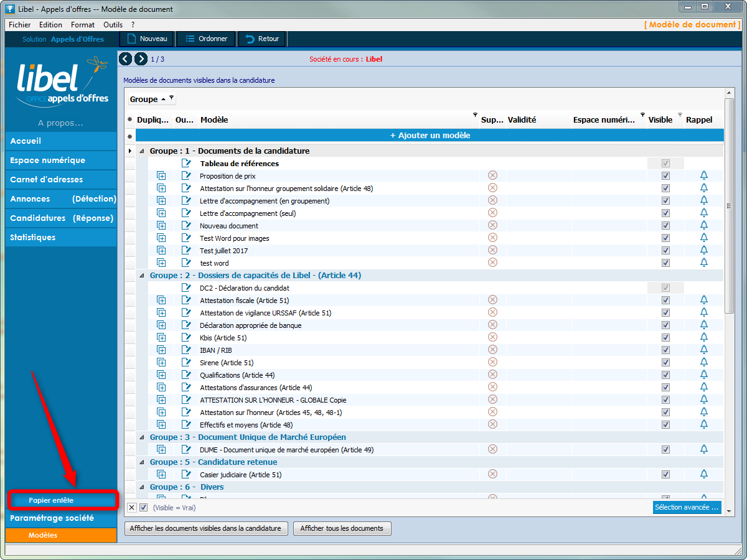
Task: Toggle Visible checkbox for Attestation fiscale
Action: [x=666, y=301]
